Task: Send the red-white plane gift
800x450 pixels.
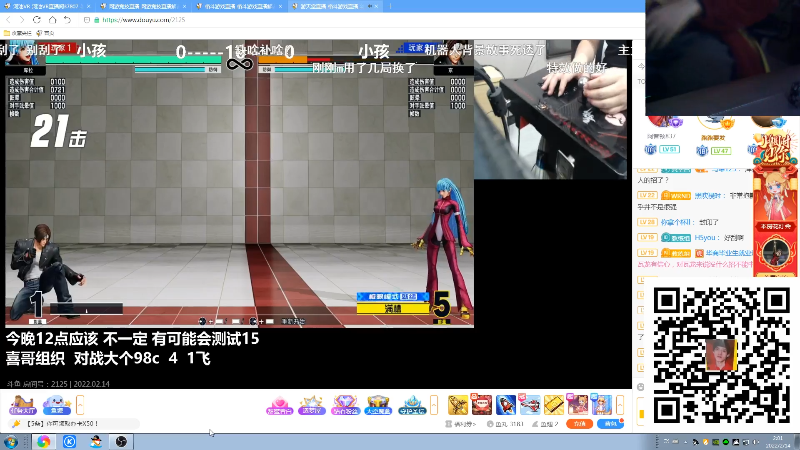Action: point(530,405)
